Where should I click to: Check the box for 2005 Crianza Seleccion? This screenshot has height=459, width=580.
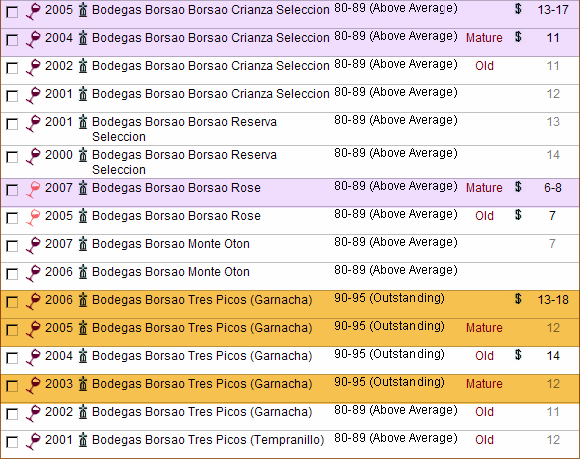point(12,12)
